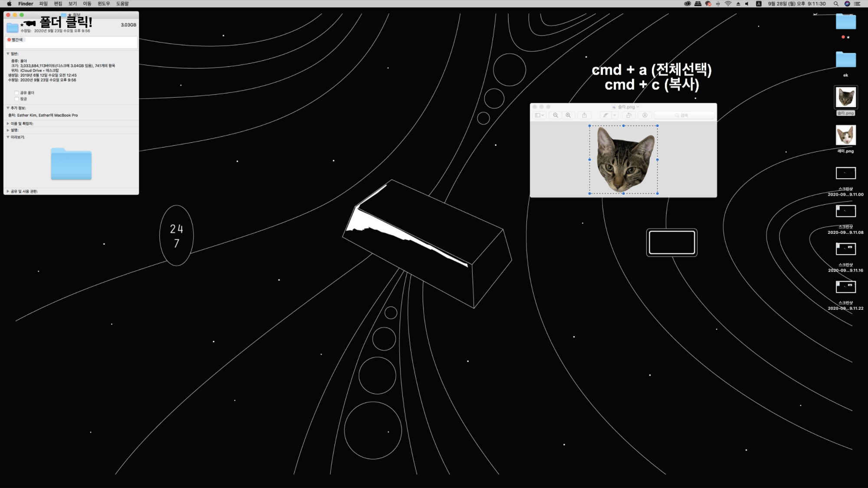Click the zoom in magnifier in Preview

[x=568, y=115]
